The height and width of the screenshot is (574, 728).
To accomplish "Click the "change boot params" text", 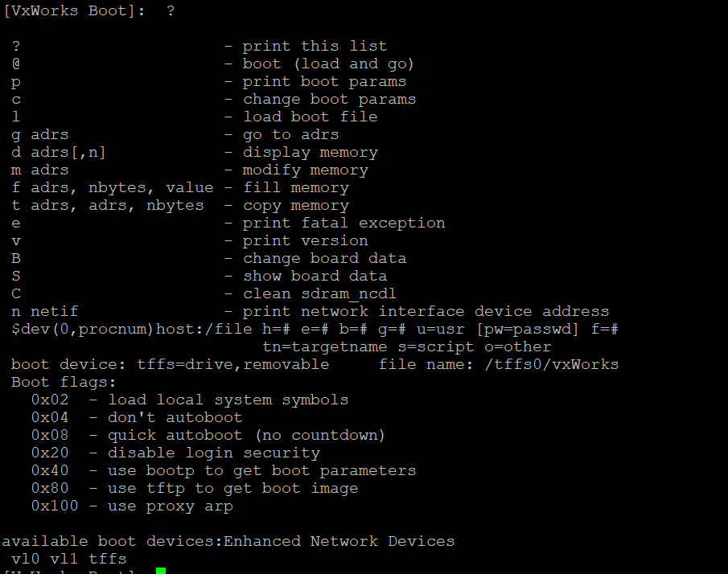I will (329, 100).
